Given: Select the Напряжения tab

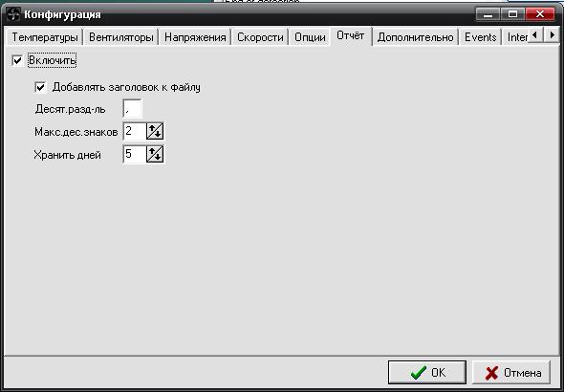Looking at the screenshot, I should pyautogui.click(x=195, y=37).
